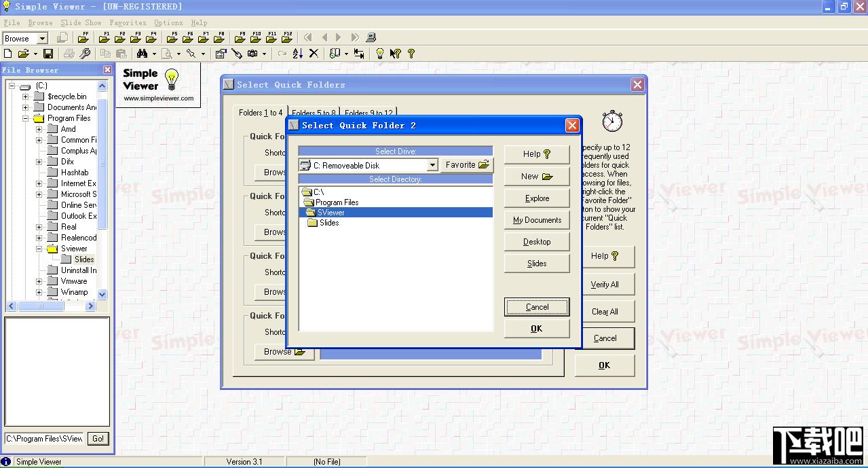Collapse the Program Files tree node
This screenshot has height=468, width=868.
pos(25,118)
